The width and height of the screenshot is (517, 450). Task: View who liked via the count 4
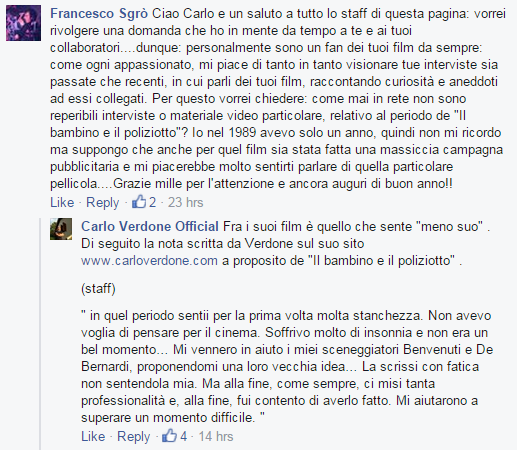point(183,436)
